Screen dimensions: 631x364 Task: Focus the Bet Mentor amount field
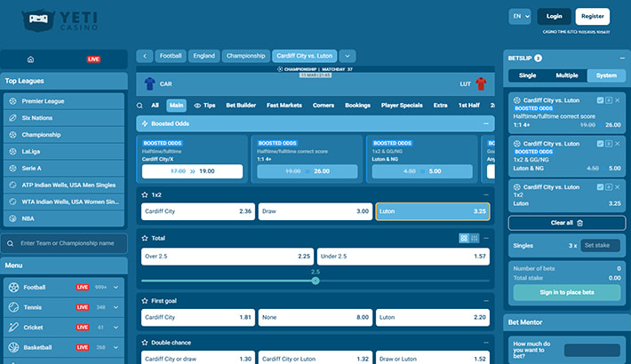click(x=592, y=351)
